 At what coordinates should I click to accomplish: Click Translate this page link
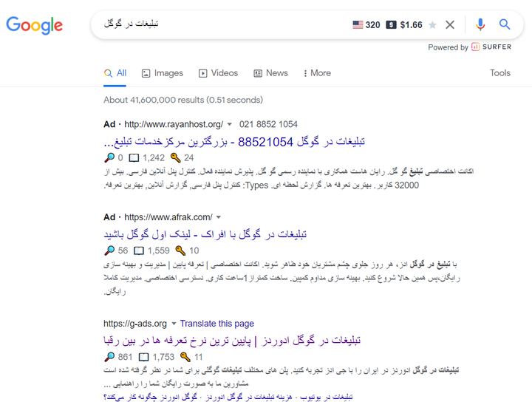[x=216, y=324]
